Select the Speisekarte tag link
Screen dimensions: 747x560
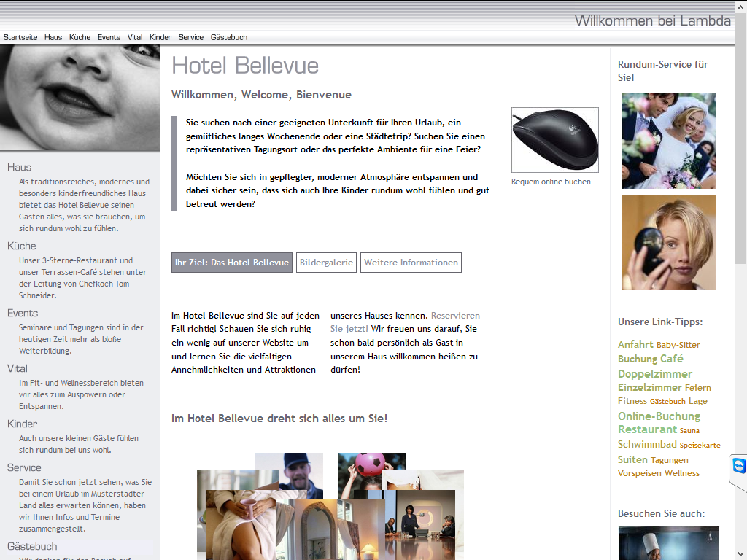tap(700, 446)
